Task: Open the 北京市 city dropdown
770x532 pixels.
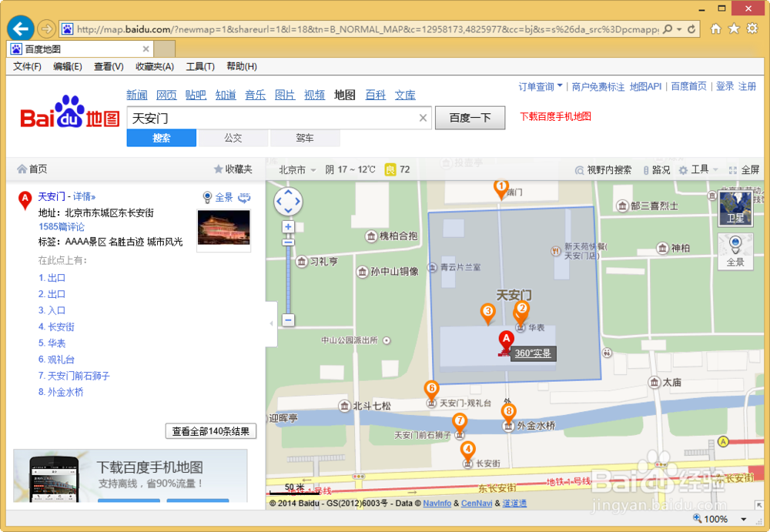Action: tap(297, 170)
